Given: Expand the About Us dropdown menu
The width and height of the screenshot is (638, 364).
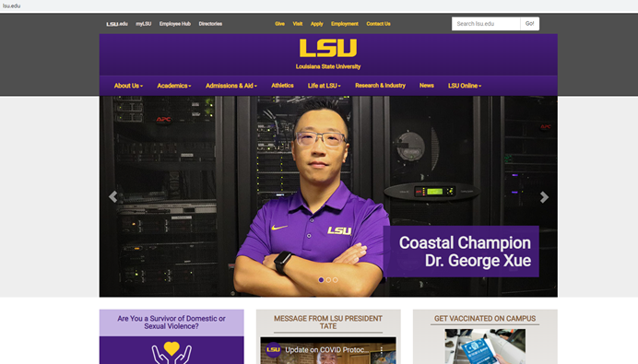Looking at the screenshot, I should pyautogui.click(x=128, y=86).
